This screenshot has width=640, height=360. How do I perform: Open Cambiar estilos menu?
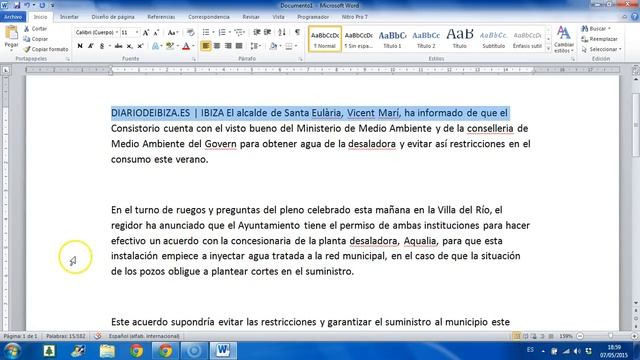(x=564, y=39)
